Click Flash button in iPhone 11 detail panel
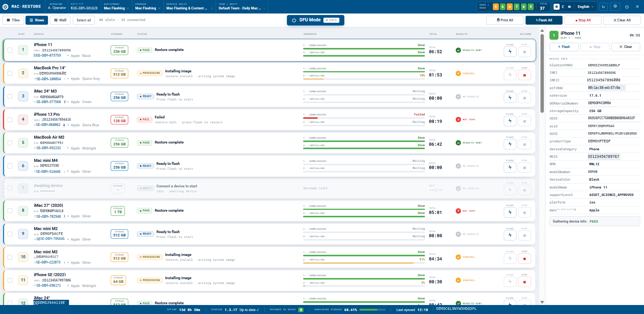Viewport: 644px width, 314px height. [564, 47]
